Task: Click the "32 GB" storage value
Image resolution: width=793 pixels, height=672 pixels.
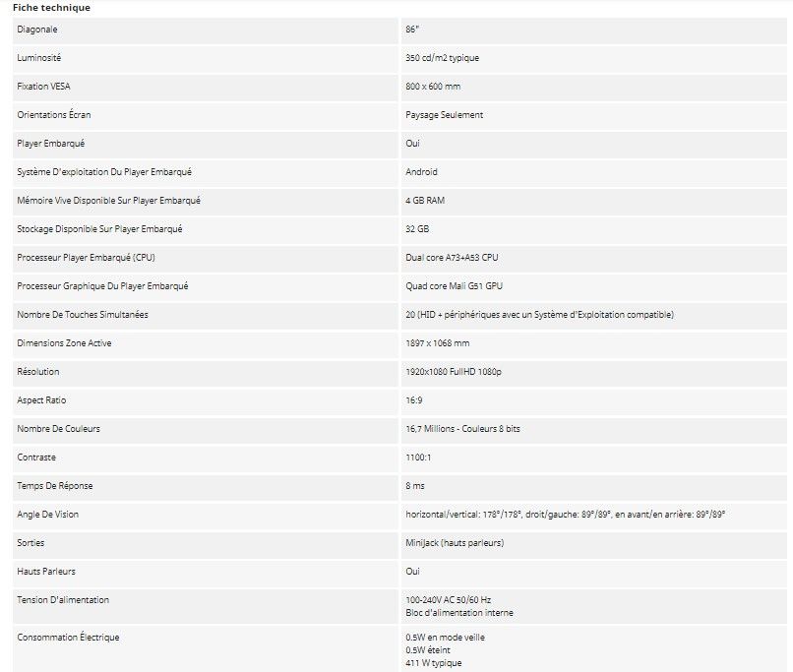Action: pyautogui.click(x=417, y=229)
